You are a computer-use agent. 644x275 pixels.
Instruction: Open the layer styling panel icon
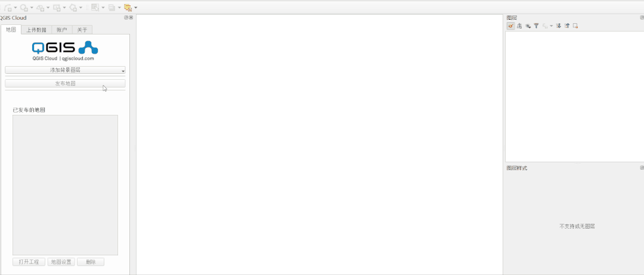(510, 26)
